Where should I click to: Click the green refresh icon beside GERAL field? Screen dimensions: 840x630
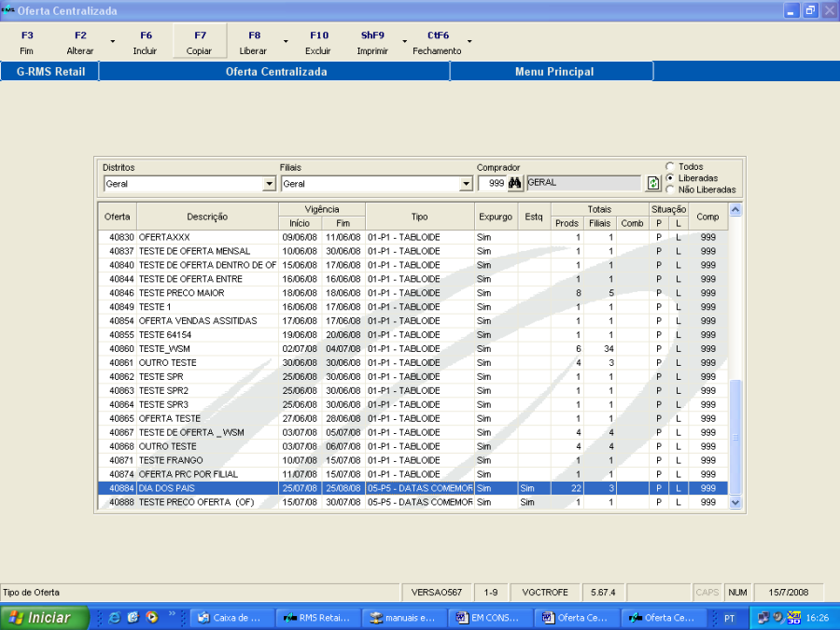(x=653, y=183)
